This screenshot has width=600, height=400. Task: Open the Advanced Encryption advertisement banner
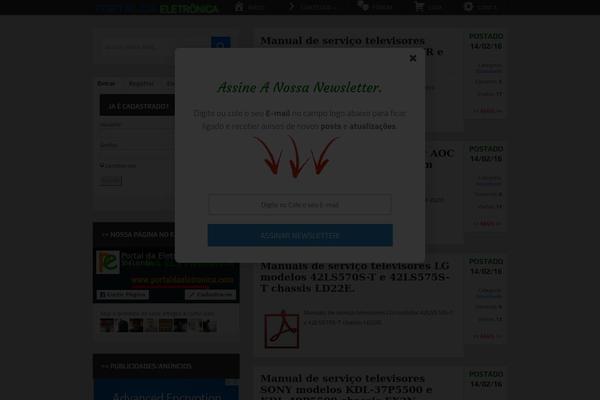(x=166, y=390)
